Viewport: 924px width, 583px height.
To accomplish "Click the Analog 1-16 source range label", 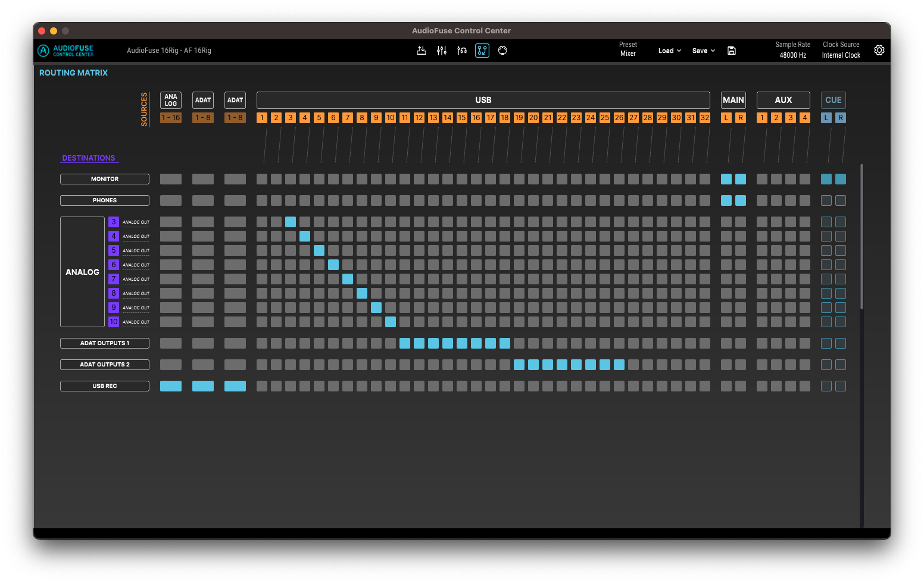I will (171, 118).
